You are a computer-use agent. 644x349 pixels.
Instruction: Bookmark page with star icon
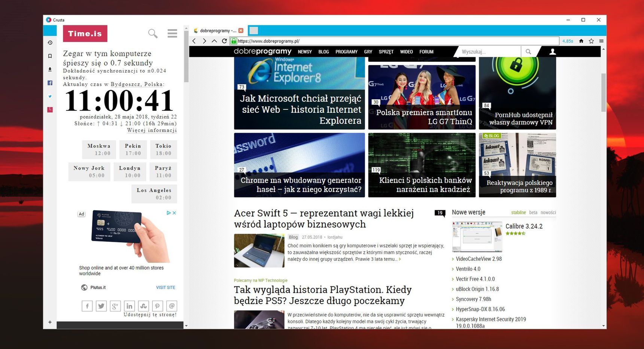coord(591,41)
